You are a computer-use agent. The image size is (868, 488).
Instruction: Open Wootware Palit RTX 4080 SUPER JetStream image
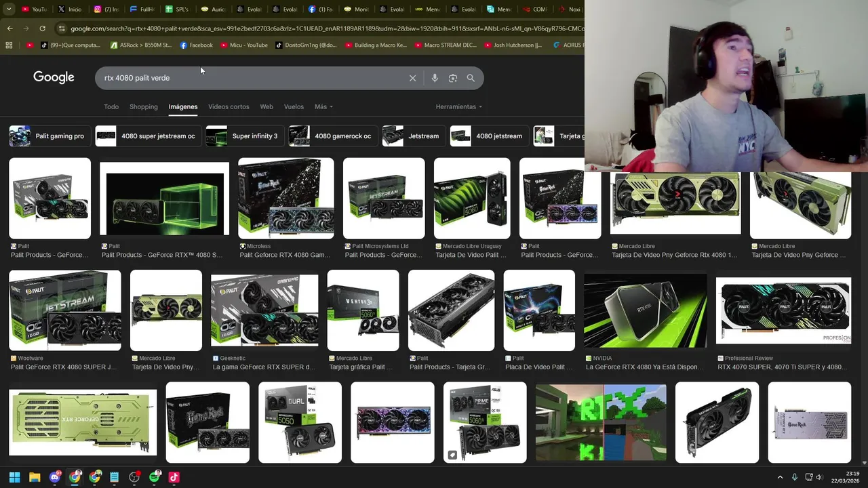(65, 310)
